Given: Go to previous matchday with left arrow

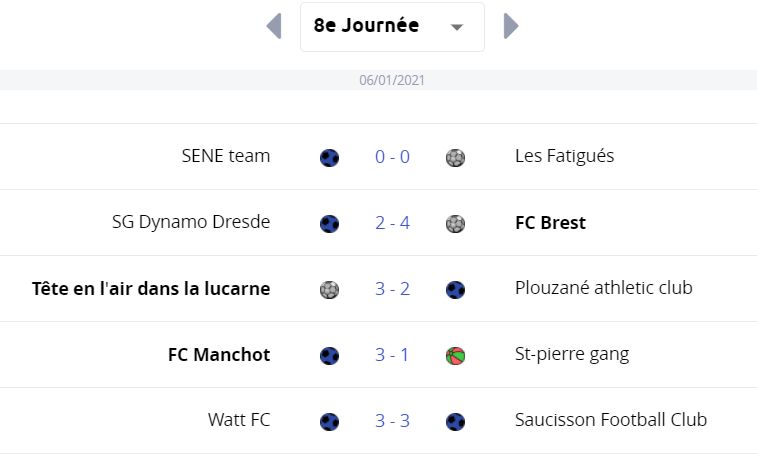Looking at the screenshot, I should click(x=274, y=26).
